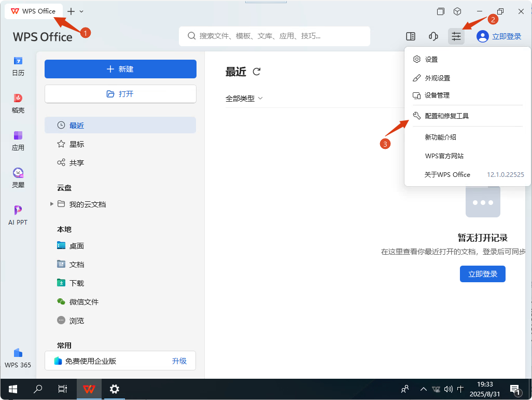Click the headset customer service icon
The image size is (532, 400).
click(433, 36)
